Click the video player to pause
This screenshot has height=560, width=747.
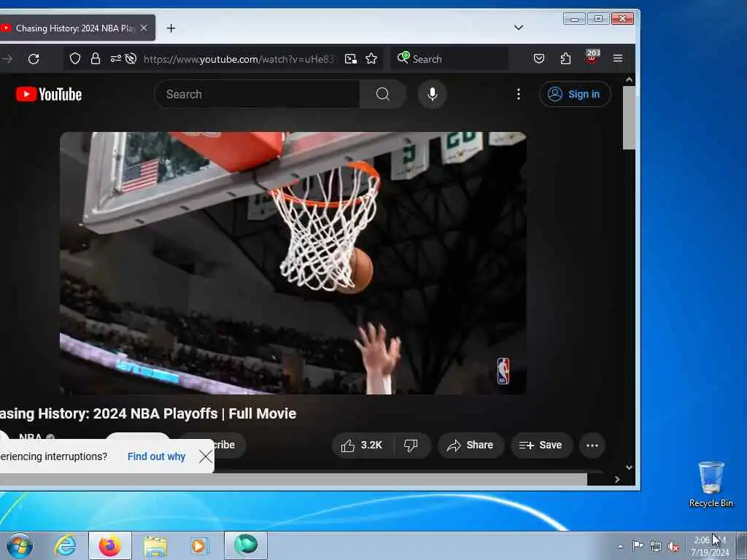293,262
